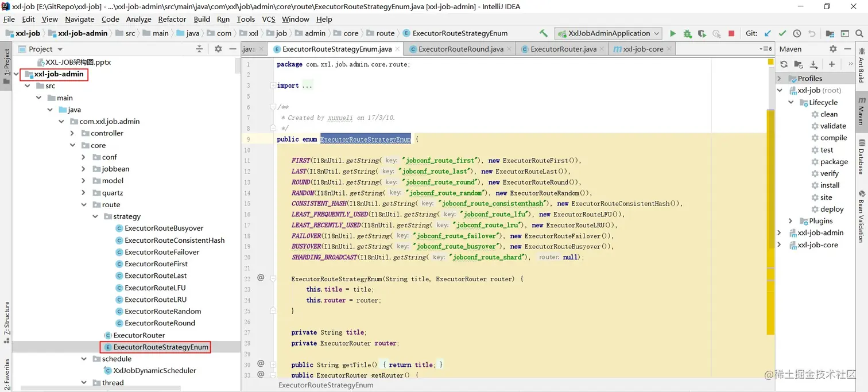The image size is (868, 392).
Task: Select Maven lifecycle goal package
Action: (834, 162)
